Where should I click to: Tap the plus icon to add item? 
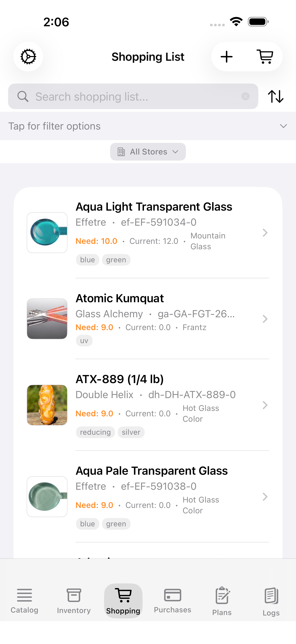coord(227,57)
